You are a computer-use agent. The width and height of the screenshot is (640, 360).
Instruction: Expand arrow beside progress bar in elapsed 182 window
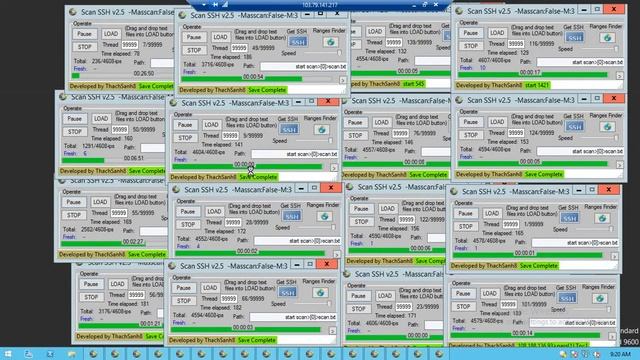333,331
